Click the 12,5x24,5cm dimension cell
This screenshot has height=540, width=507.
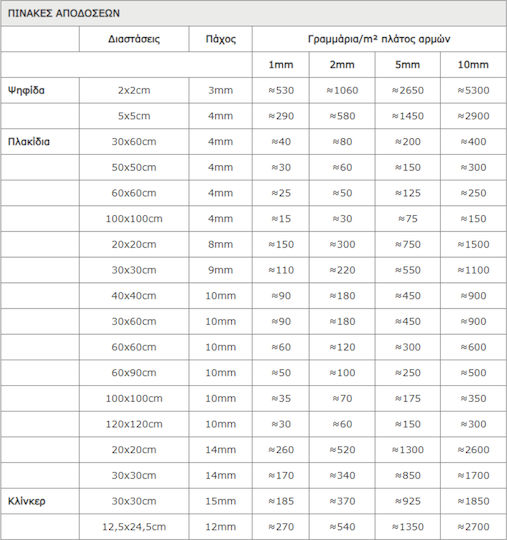pyautogui.click(x=134, y=527)
